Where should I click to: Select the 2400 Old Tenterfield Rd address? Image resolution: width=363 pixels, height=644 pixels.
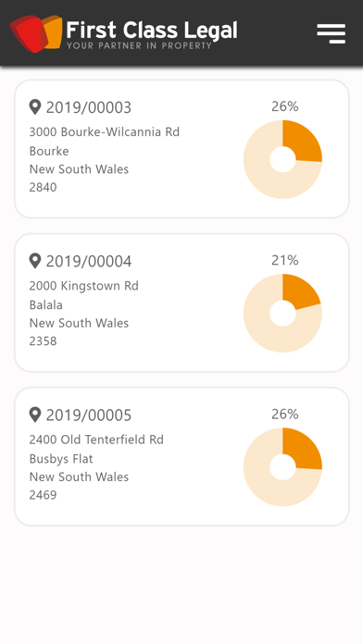[96, 440]
